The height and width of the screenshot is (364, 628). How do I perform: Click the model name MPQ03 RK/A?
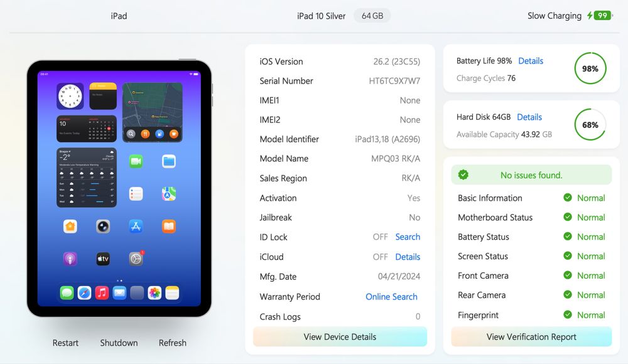tap(396, 159)
